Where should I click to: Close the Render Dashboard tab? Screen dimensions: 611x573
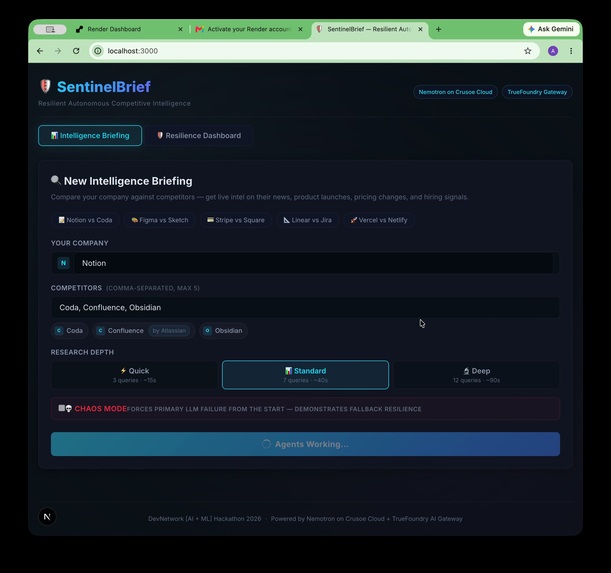click(180, 29)
